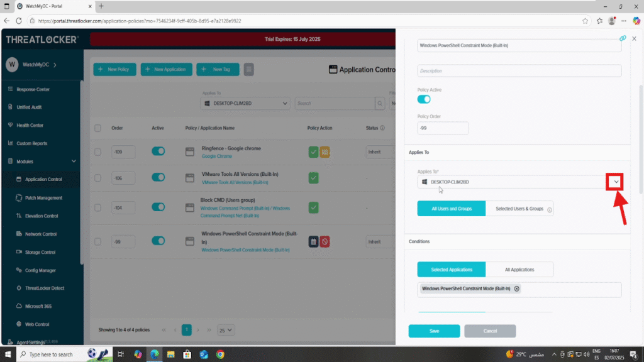
Task: Click the deny icon on PowerShell Constraint row
Action: (x=325, y=242)
